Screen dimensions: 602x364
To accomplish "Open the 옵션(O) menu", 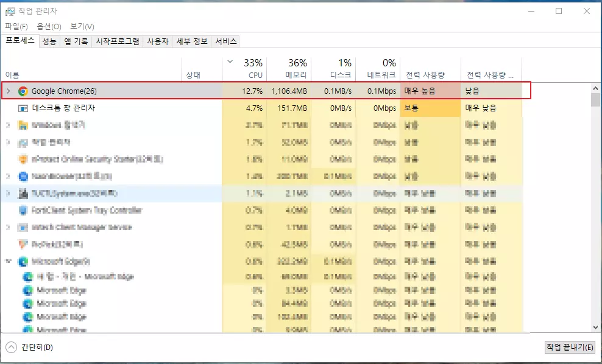I will click(49, 26).
